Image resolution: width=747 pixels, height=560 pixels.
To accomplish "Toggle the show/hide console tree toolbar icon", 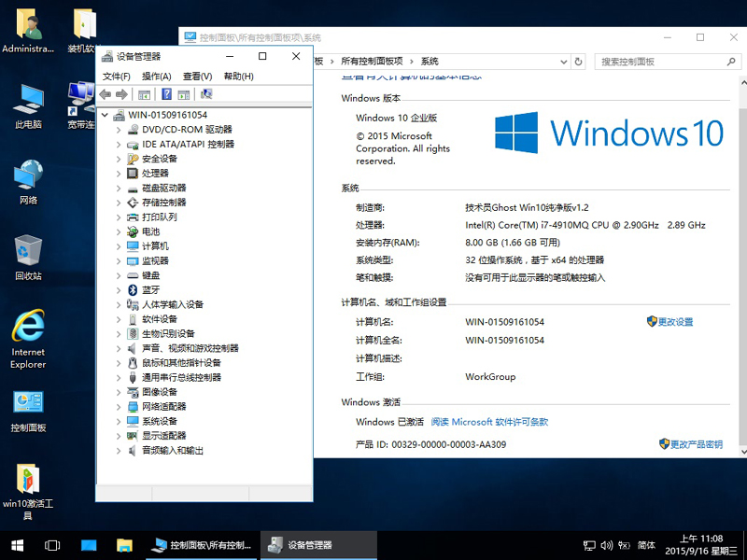I will coord(144,94).
